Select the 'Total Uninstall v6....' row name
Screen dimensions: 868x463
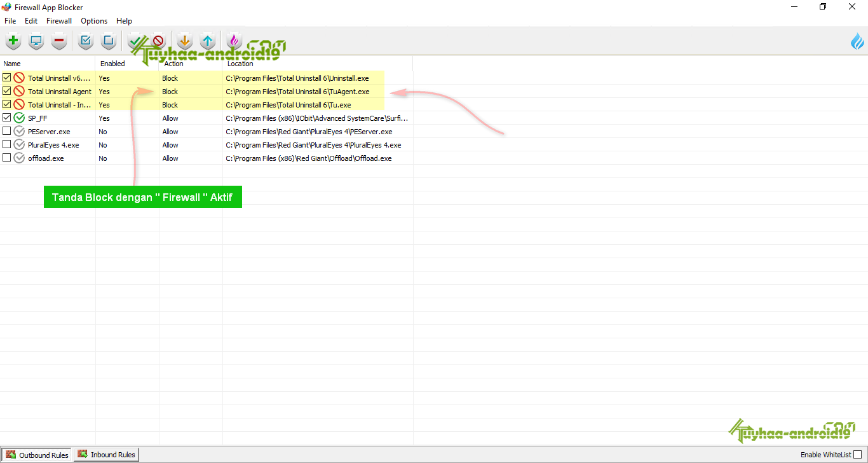pos(60,78)
